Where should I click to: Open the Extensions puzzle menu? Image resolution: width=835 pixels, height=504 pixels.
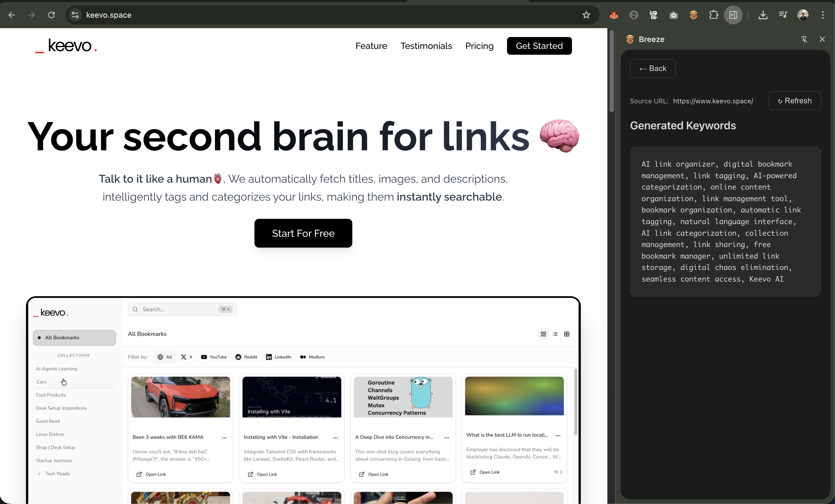coord(713,15)
